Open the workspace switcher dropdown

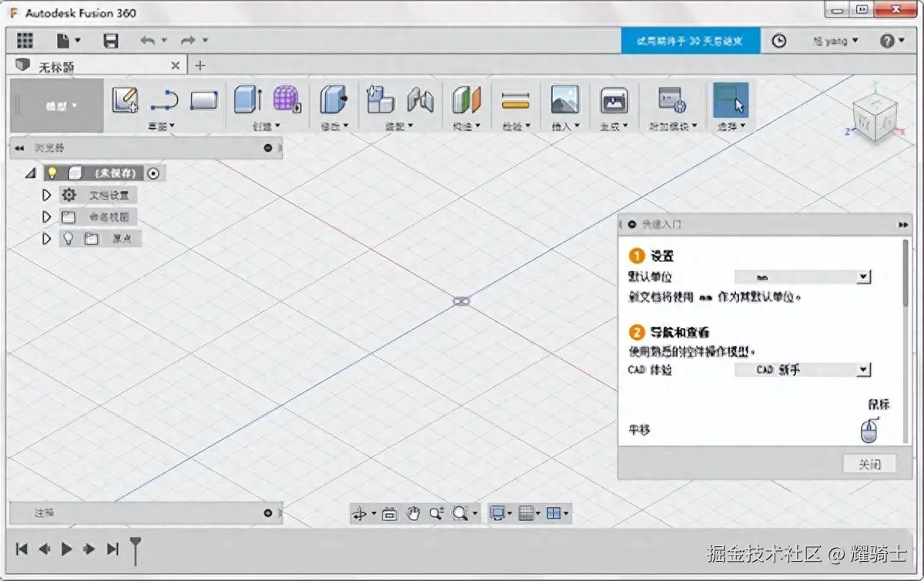[58, 106]
